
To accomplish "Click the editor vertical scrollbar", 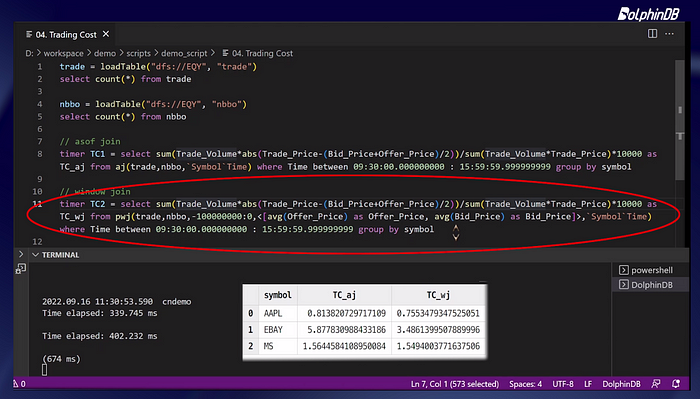I will pyautogui.click(x=680, y=121).
